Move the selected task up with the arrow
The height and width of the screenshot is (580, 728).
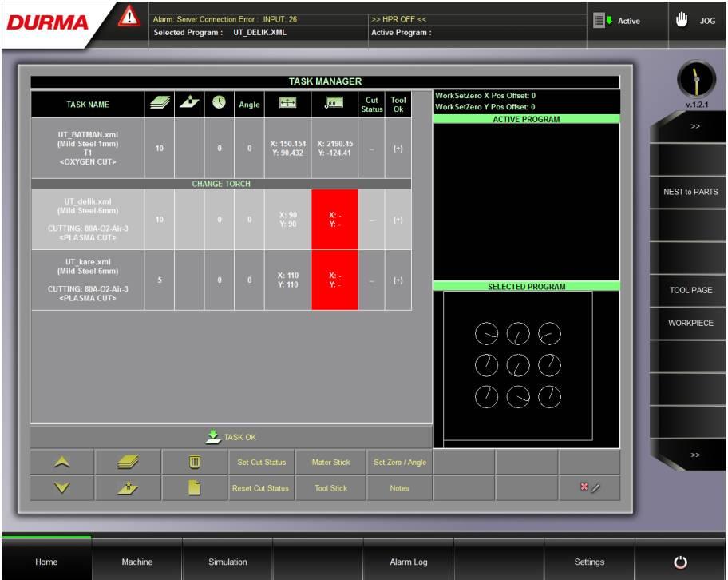point(62,463)
